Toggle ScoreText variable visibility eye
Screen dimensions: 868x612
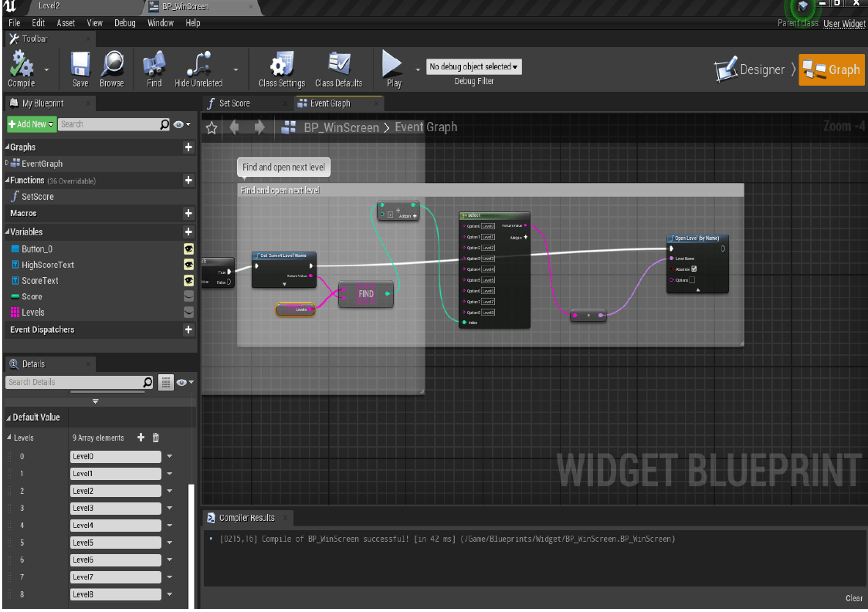[x=189, y=280]
